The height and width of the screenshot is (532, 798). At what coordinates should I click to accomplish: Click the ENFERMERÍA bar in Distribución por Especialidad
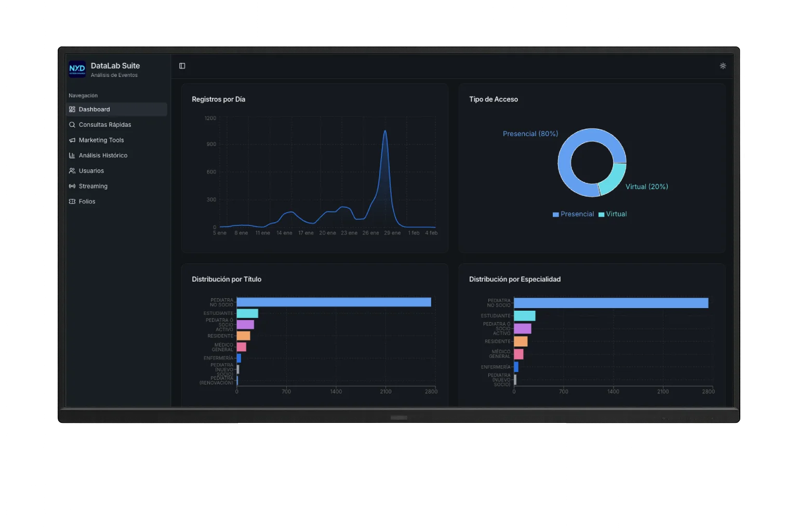click(516, 367)
